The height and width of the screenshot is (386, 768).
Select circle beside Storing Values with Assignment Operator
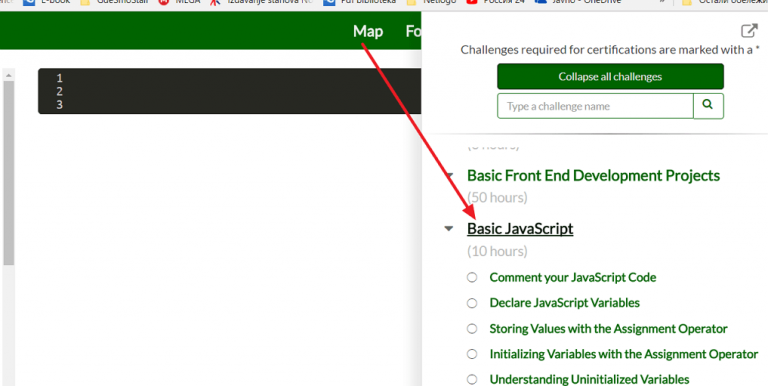(472, 329)
